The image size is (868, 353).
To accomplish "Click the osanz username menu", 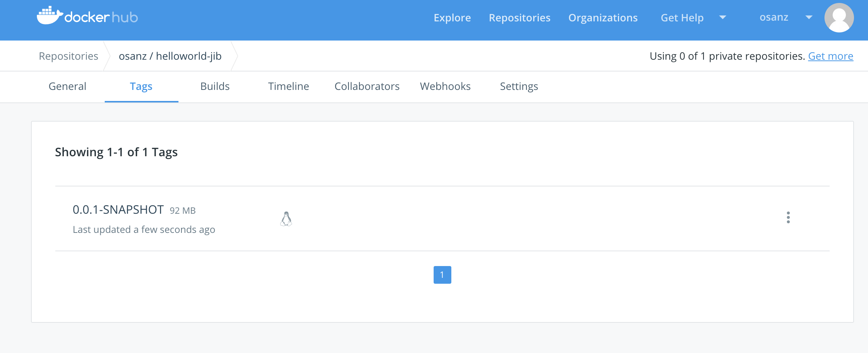I will [774, 17].
